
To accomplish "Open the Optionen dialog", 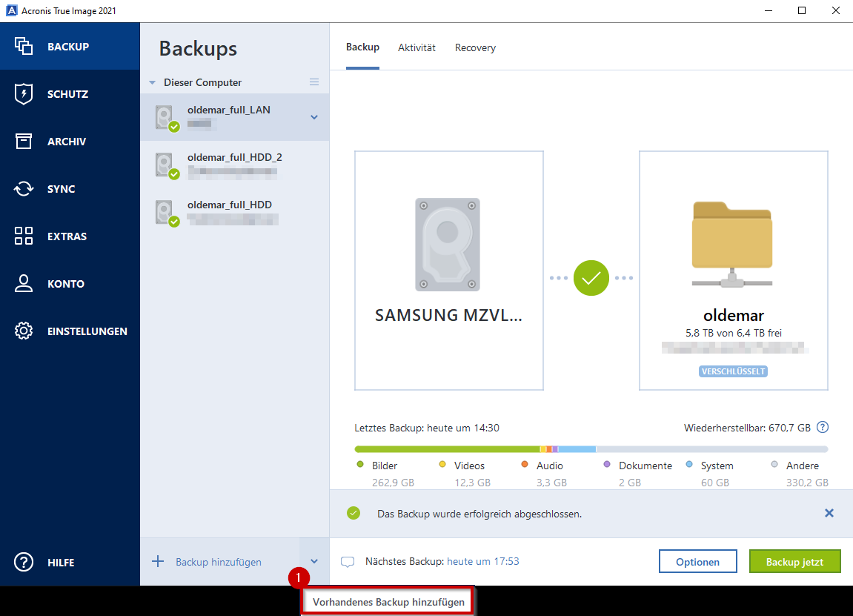I will 697,561.
